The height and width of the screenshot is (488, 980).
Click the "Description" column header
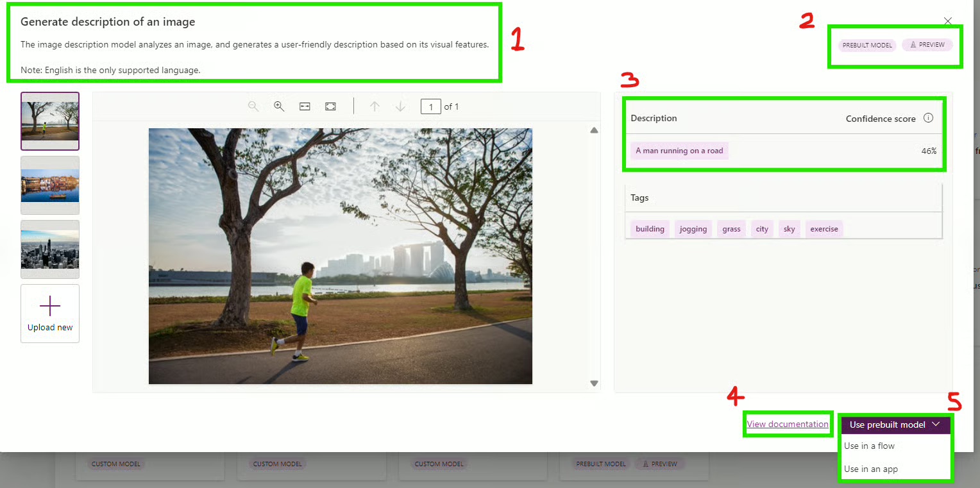(x=654, y=118)
